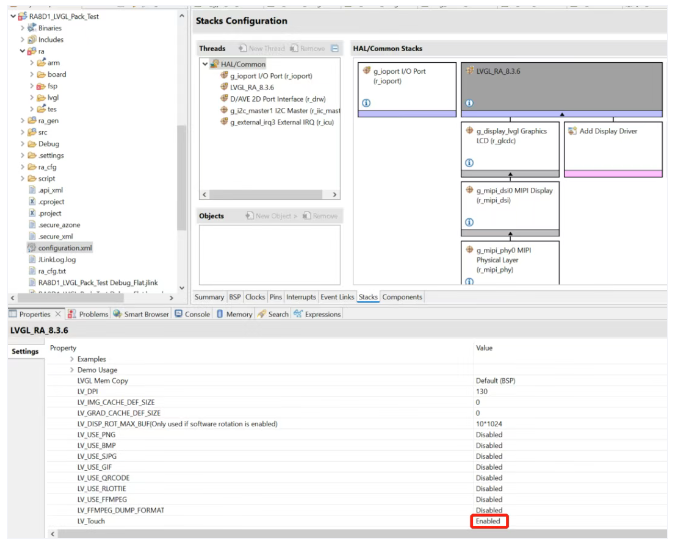Switch to the Components tab
This screenshot has height=544, width=674.
tap(402, 297)
